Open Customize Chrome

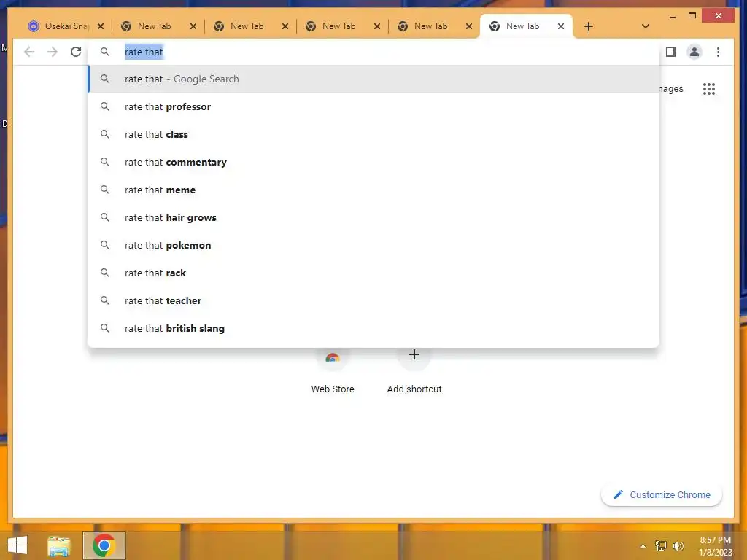tap(662, 495)
